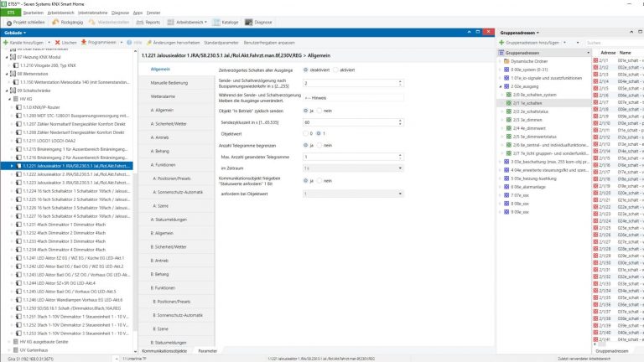The height and width of the screenshot is (362, 644).
Task: Click green plus Gruppenadressen hinzufügen
Action: 502,41
